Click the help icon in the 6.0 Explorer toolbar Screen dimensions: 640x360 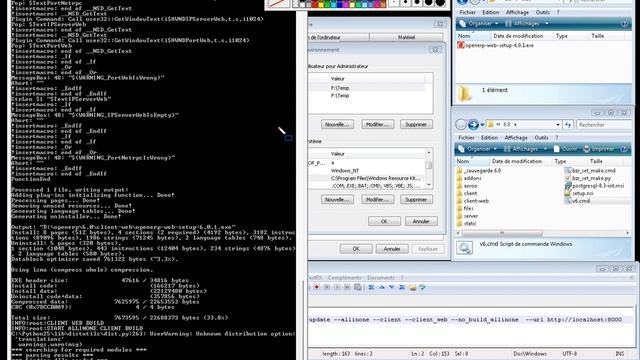point(624,149)
